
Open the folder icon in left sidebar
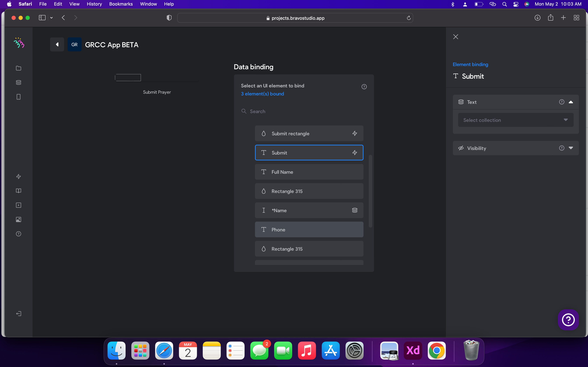[19, 68]
